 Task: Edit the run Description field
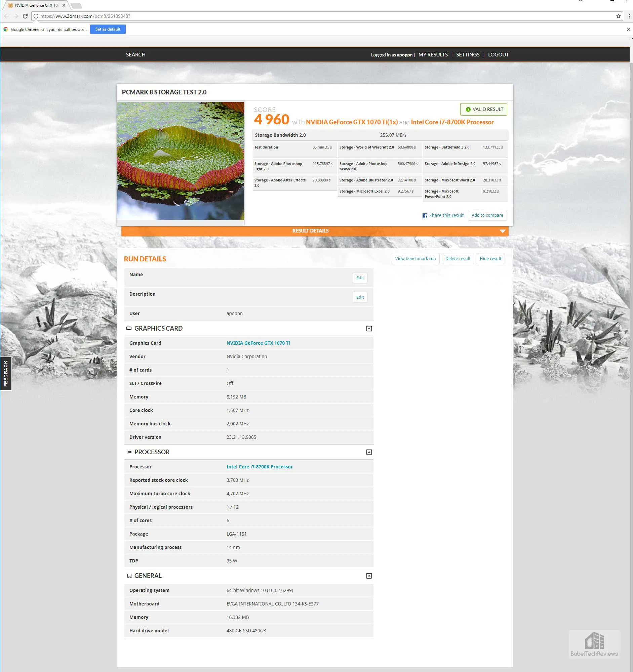pyautogui.click(x=360, y=297)
